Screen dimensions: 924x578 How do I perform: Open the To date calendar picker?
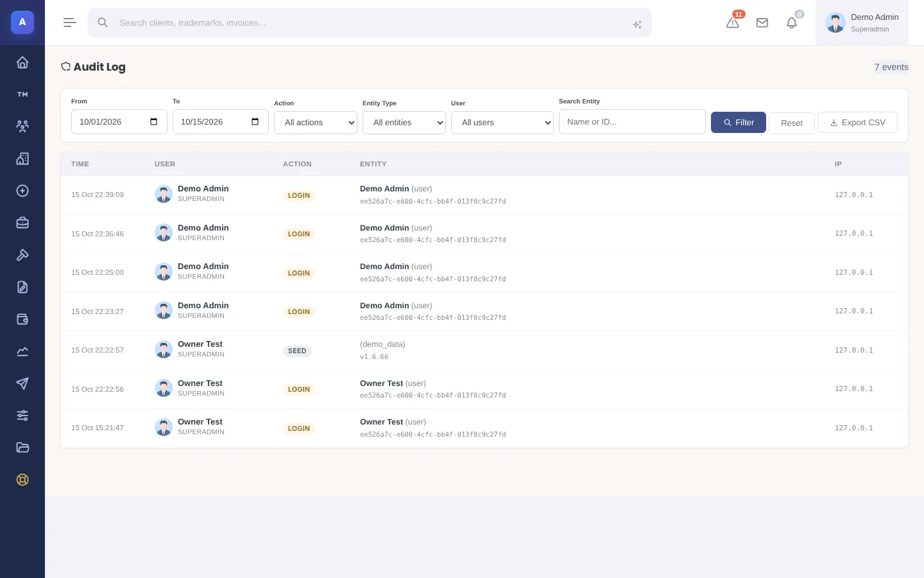point(255,122)
